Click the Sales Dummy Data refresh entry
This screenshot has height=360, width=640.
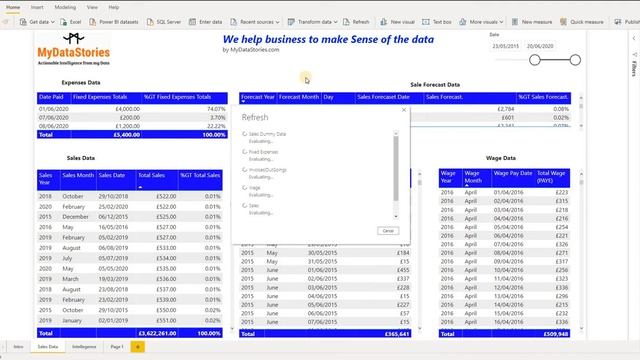[267, 134]
